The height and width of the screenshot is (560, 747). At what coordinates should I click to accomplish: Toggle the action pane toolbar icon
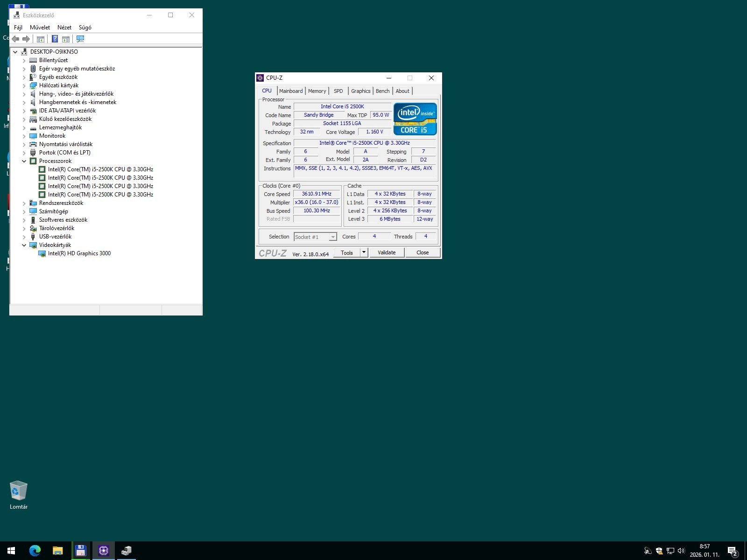coord(66,39)
